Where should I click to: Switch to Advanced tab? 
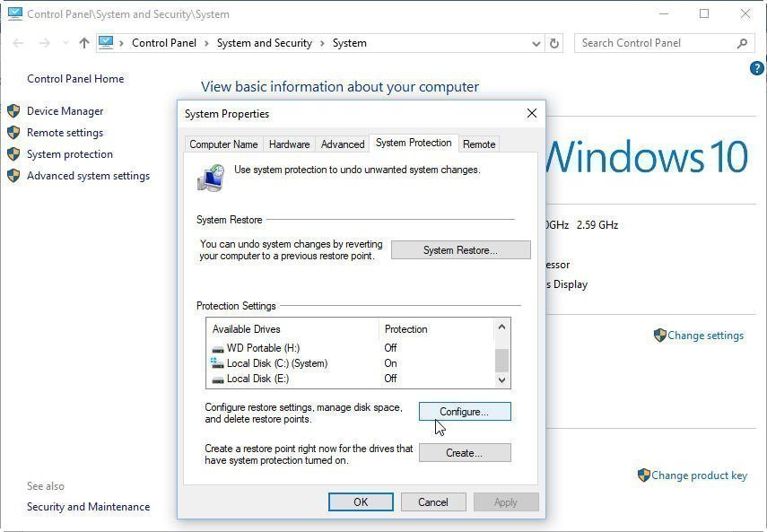[x=343, y=144]
